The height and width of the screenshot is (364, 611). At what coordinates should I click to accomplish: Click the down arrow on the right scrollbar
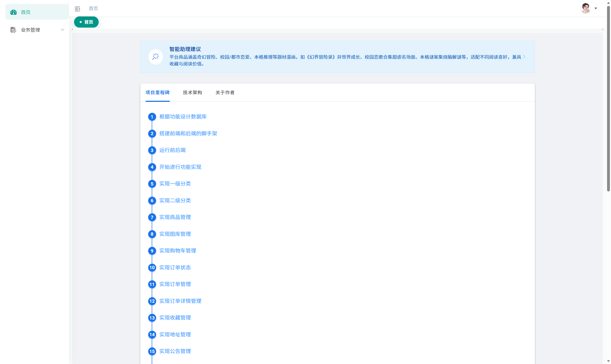pos(608,360)
